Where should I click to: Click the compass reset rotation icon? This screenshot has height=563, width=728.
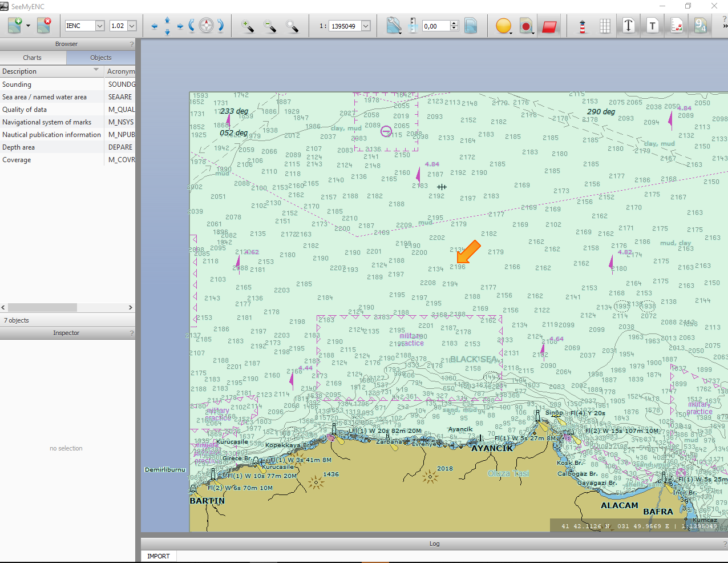coord(207,26)
